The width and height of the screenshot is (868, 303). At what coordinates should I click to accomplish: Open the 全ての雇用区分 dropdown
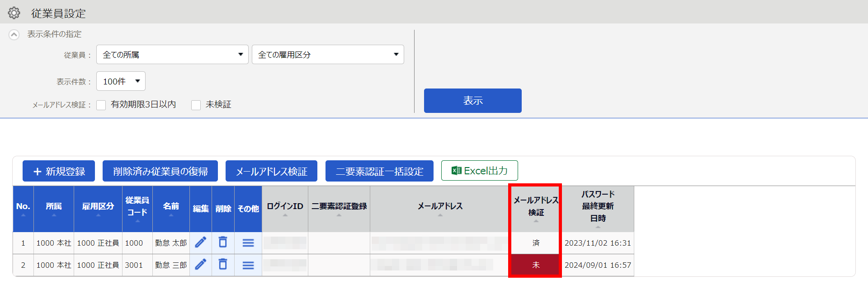[328, 55]
